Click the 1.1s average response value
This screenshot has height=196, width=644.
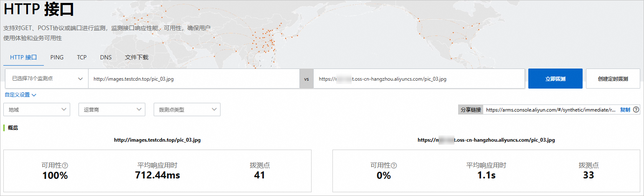coord(486,175)
